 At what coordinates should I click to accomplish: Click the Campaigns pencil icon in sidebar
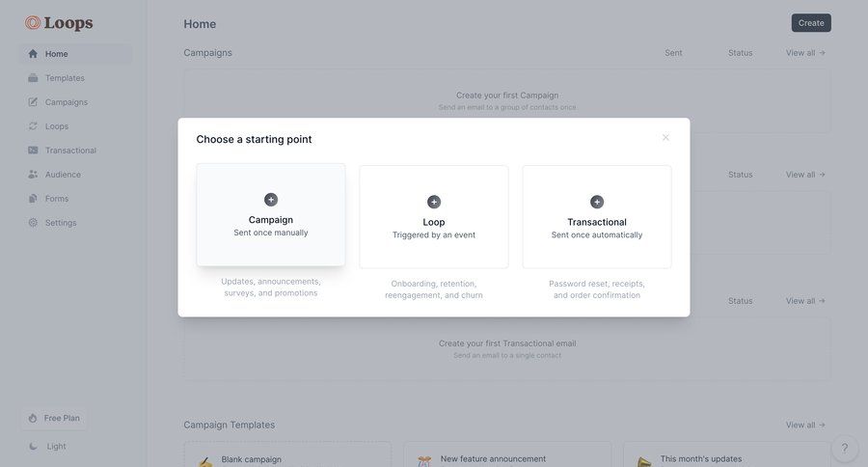[33, 102]
